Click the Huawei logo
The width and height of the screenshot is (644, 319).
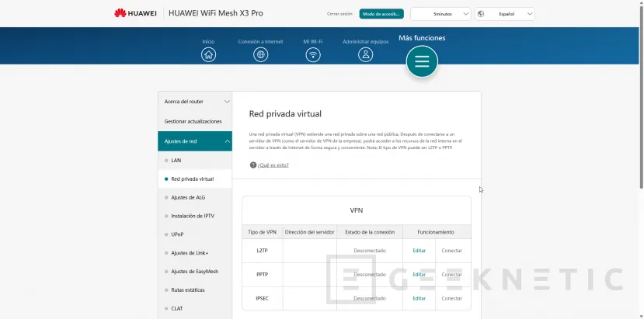point(135,13)
